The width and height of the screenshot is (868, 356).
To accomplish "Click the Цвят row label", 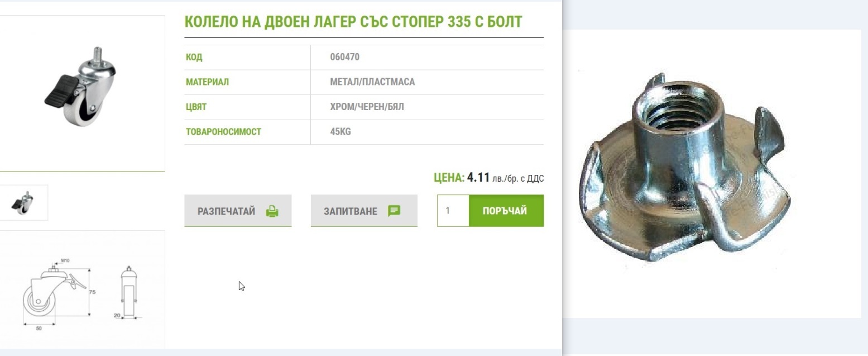I will click(196, 107).
